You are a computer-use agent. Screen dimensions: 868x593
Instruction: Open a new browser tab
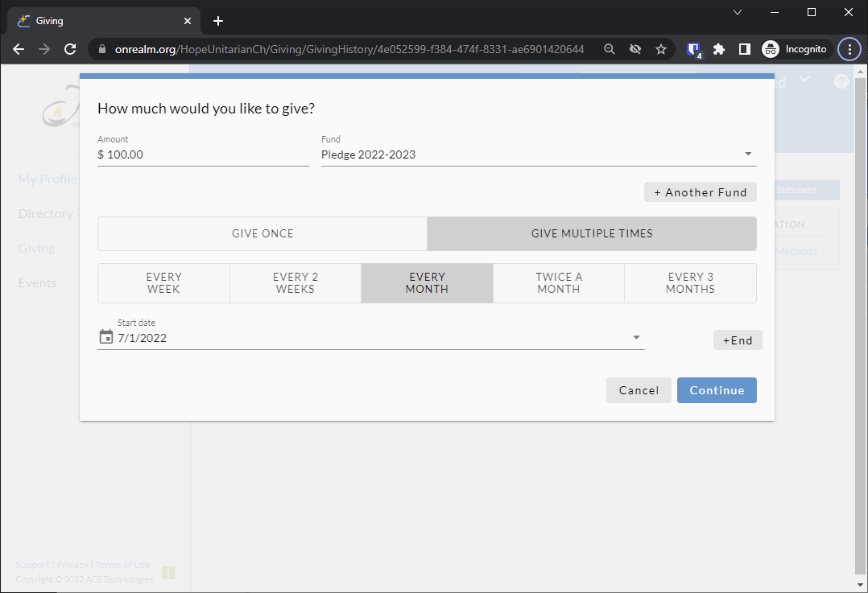pos(218,21)
